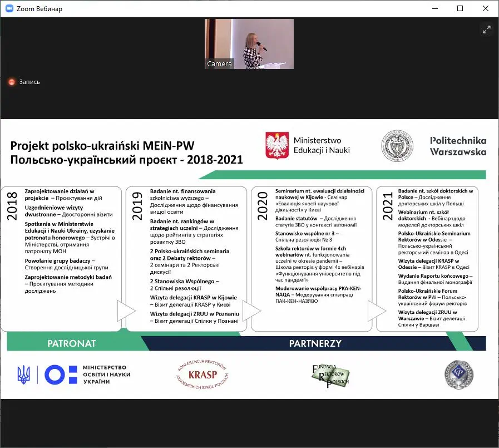Click the Zoom app icon in title bar
The image size is (499, 448).
[x=9, y=8]
